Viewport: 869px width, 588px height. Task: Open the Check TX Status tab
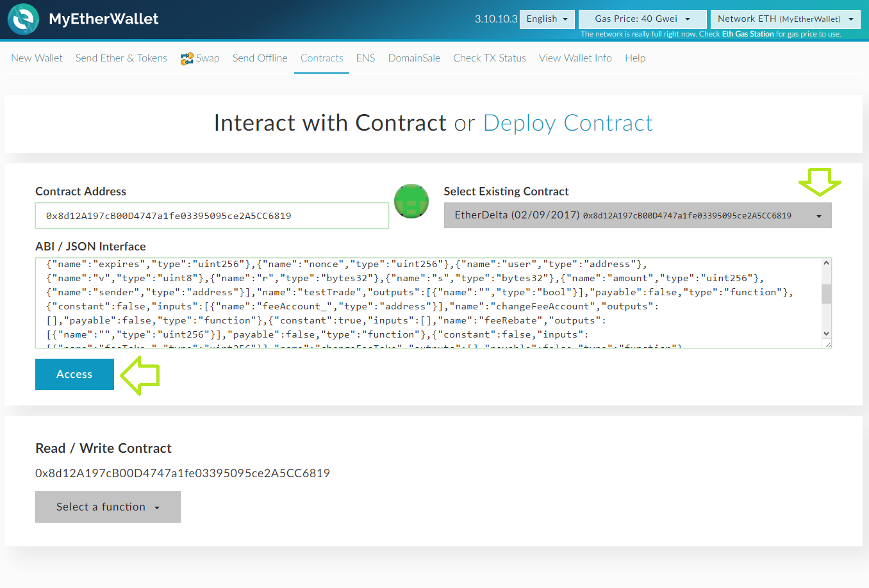click(490, 58)
